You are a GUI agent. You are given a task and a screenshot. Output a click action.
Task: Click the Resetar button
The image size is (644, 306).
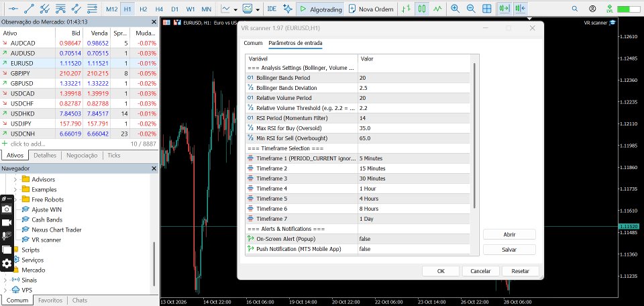coord(521,271)
